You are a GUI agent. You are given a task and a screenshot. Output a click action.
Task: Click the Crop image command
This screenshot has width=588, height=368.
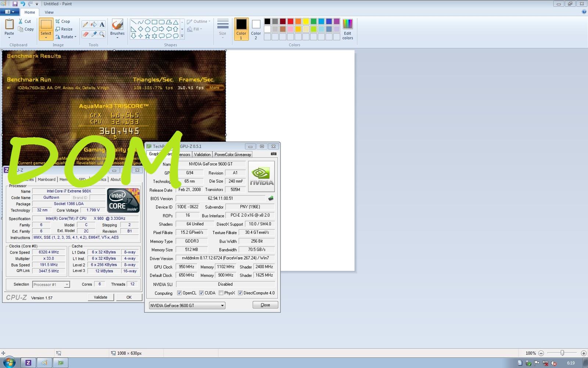click(62, 21)
